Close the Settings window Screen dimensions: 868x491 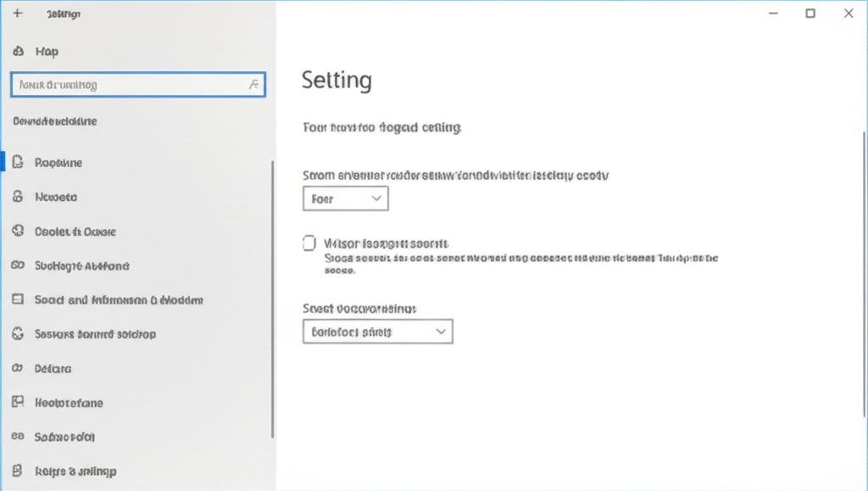(848, 13)
